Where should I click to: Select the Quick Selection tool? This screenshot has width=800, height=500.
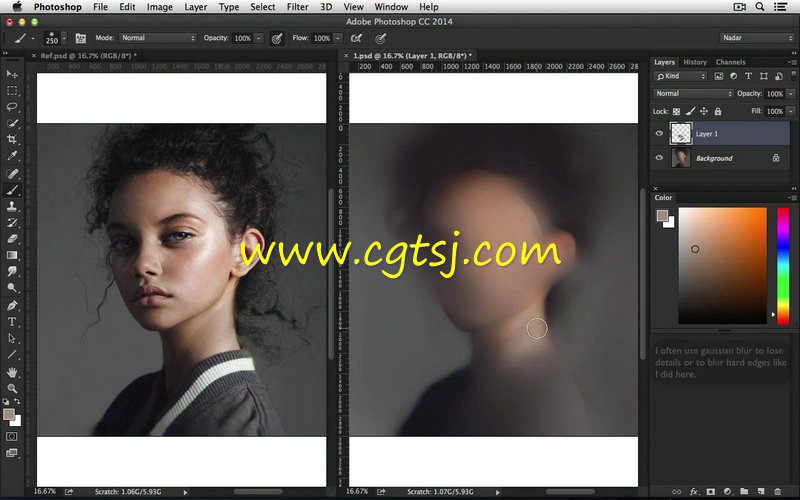click(12, 123)
